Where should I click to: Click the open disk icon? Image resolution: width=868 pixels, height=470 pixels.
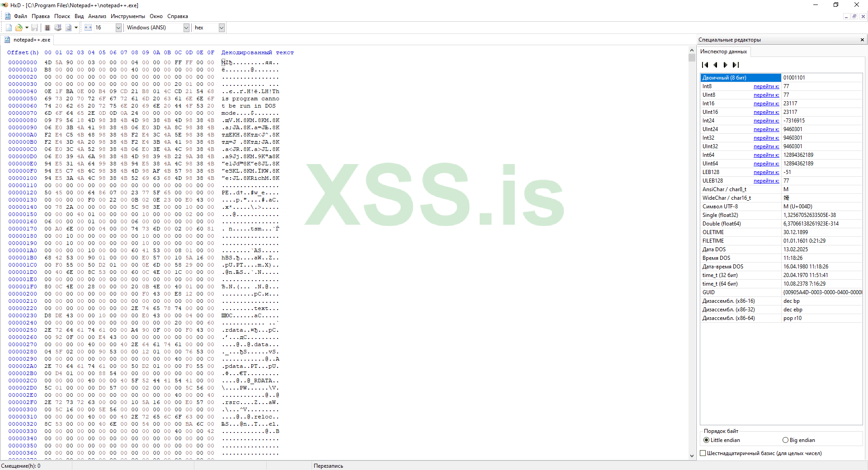click(58, 28)
